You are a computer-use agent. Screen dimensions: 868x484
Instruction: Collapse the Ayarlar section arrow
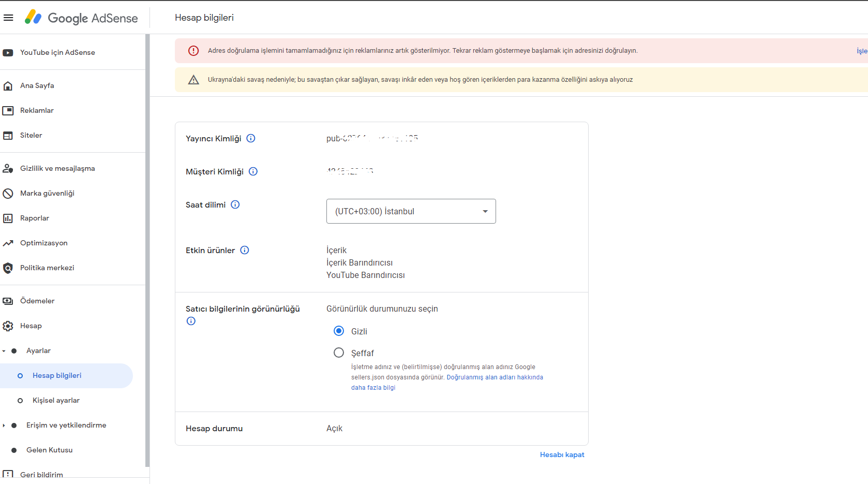4,351
